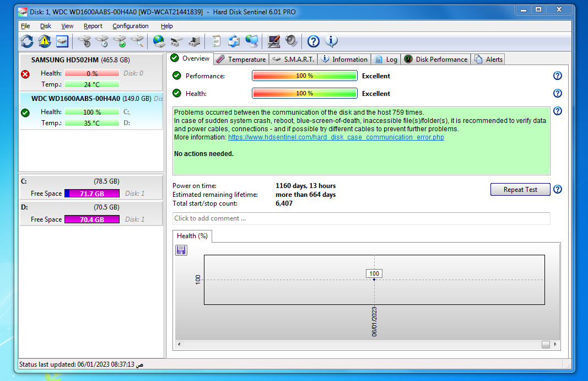Open the View menu
This screenshot has height=381, width=588.
click(x=67, y=26)
